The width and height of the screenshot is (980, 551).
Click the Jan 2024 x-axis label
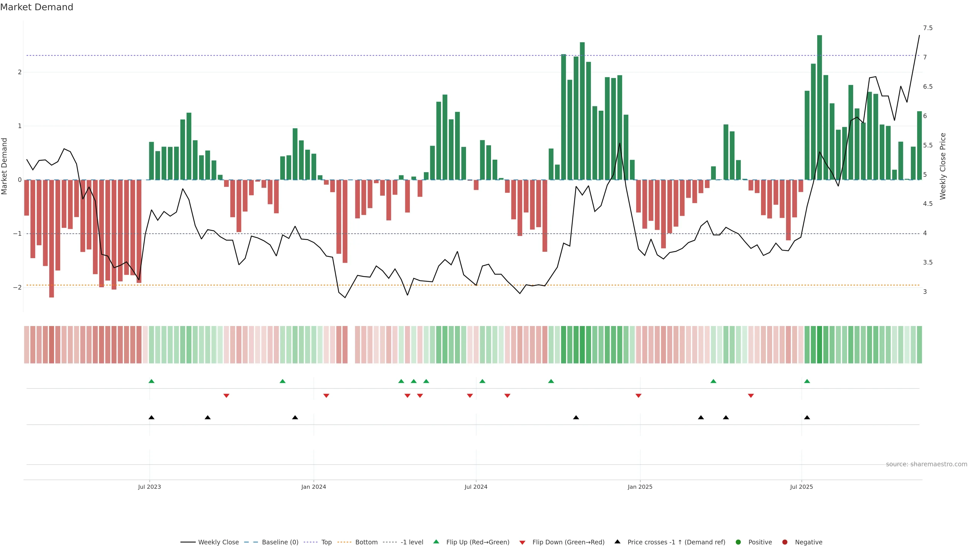coord(313,487)
